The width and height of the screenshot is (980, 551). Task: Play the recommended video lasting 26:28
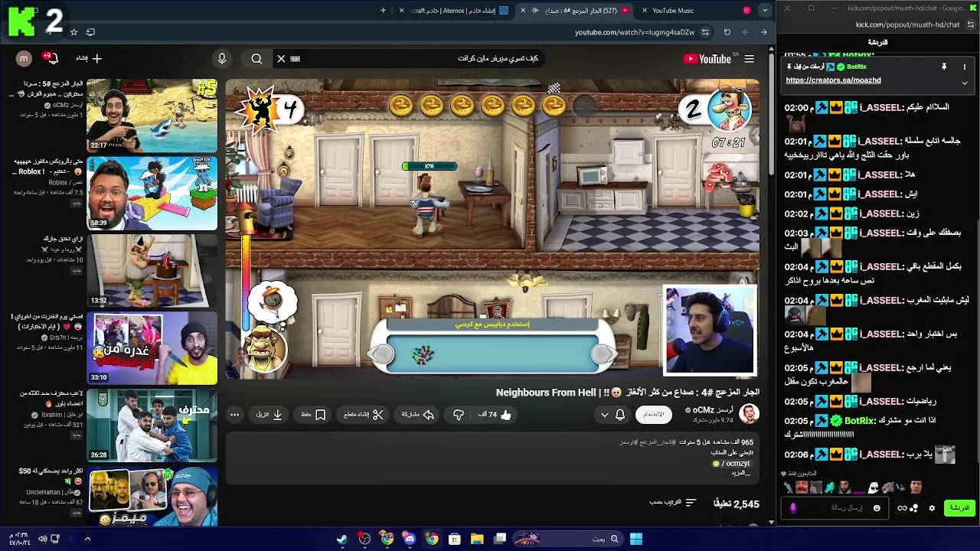pyautogui.click(x=152, y=425)
